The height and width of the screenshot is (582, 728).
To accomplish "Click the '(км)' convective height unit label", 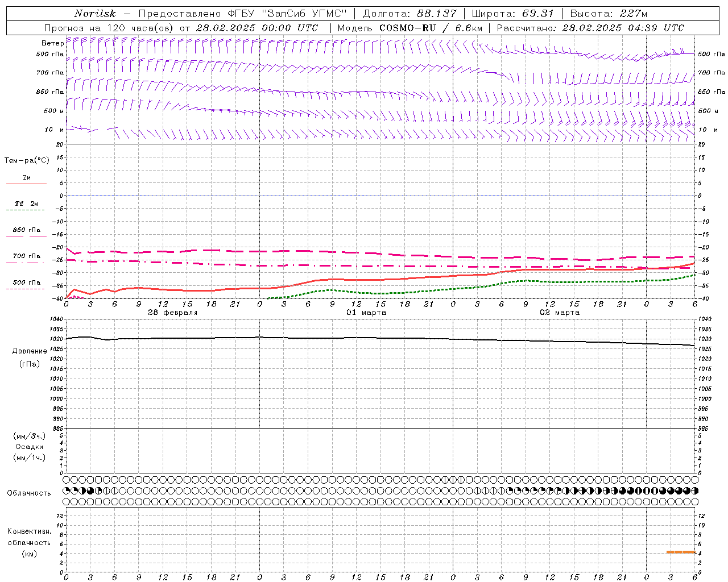I will tap(30, 554).
